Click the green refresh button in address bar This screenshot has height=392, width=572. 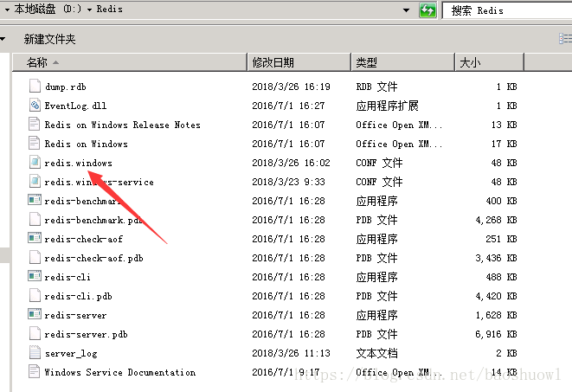(x=427, y=10)
